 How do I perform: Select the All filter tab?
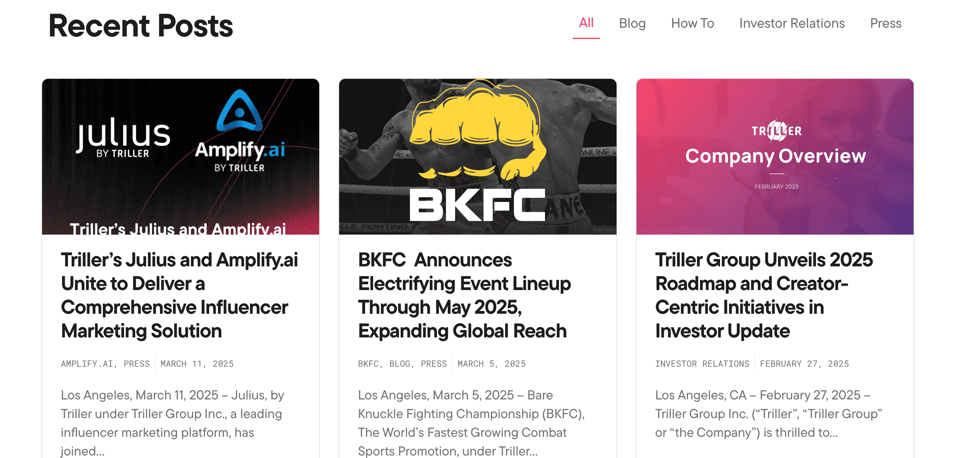click(x=586, y=23)
